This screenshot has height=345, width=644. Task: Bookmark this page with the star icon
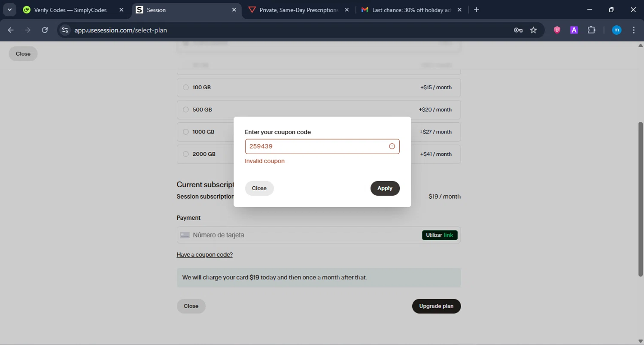533,30
